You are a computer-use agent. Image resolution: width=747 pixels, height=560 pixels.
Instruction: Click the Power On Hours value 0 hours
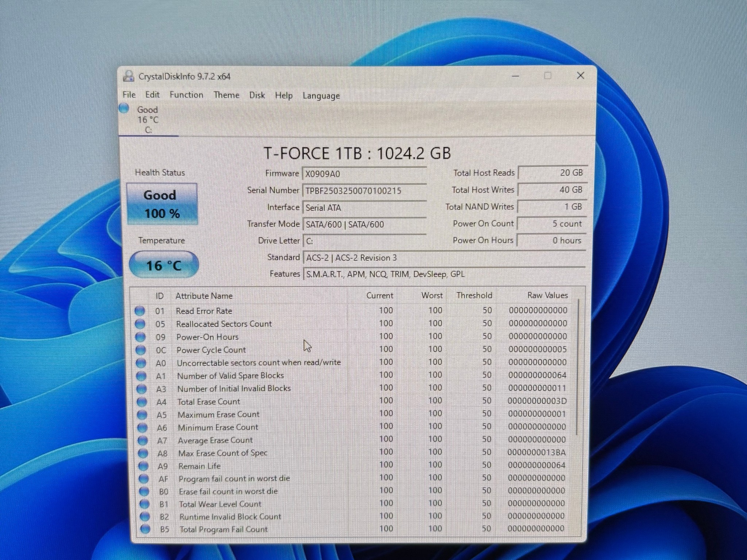point(551,240)
